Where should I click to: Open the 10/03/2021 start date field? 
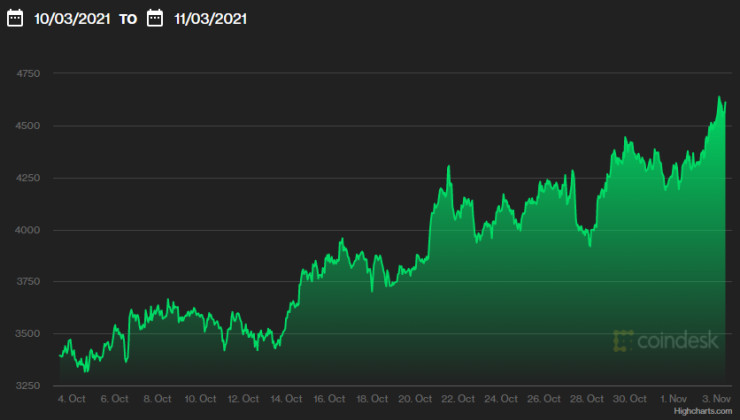pos(72,19)
